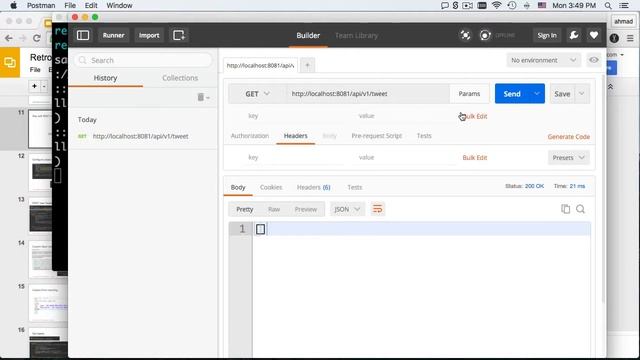Screen dimensions: 640x360
Task: Open the browser hamburger menu
Action: pos(630,38)
